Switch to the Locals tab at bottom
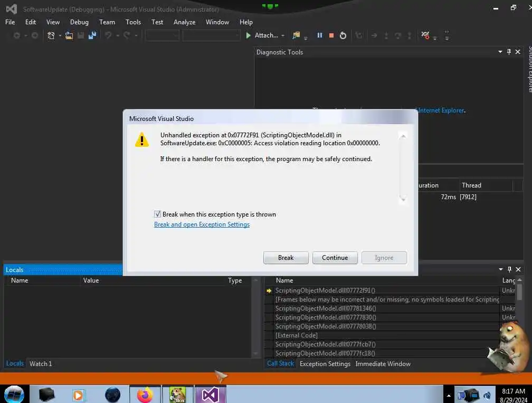 15,363
